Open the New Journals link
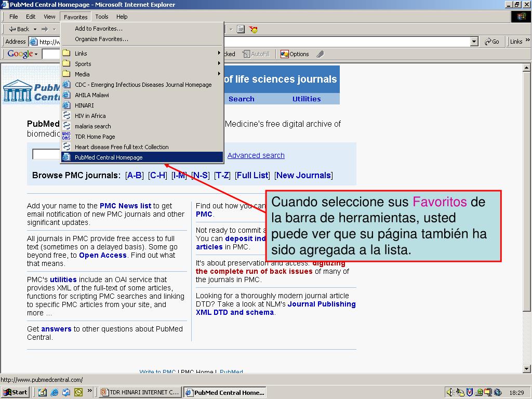 coord(303,176)
